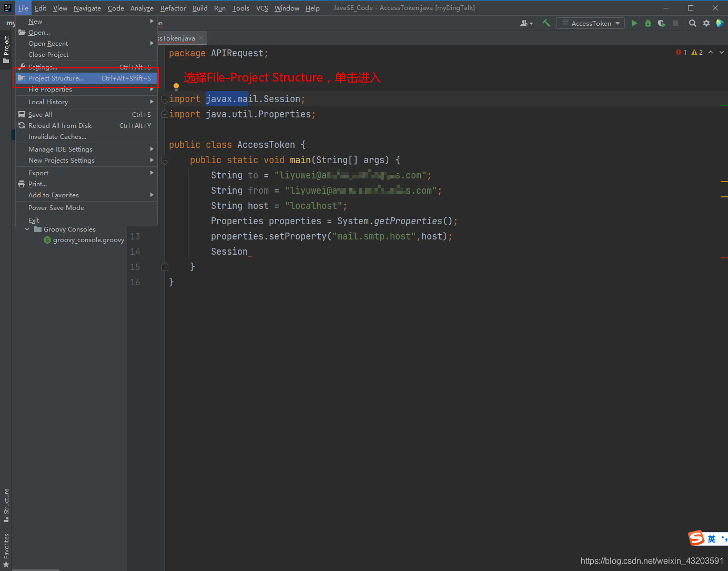Open the Analyze menu
Viewport: 728px width, 571px height.
point(142,8)
